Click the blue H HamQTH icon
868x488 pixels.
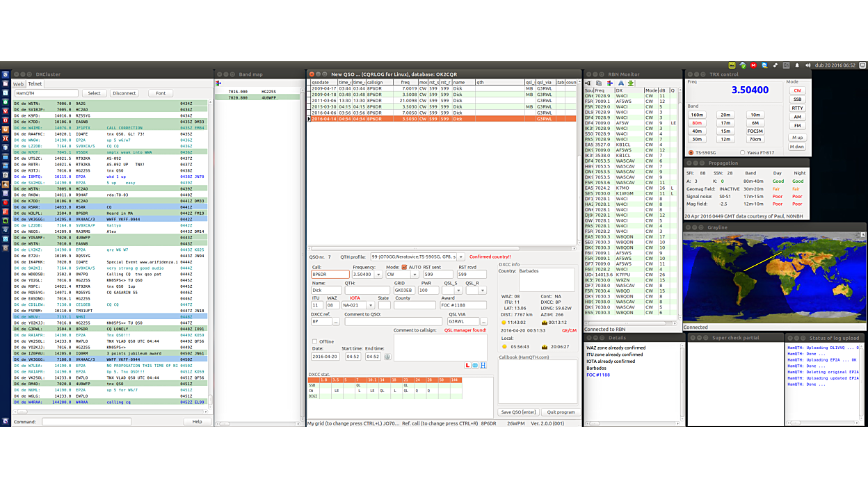pyautogui.click(x=483, y=365)
